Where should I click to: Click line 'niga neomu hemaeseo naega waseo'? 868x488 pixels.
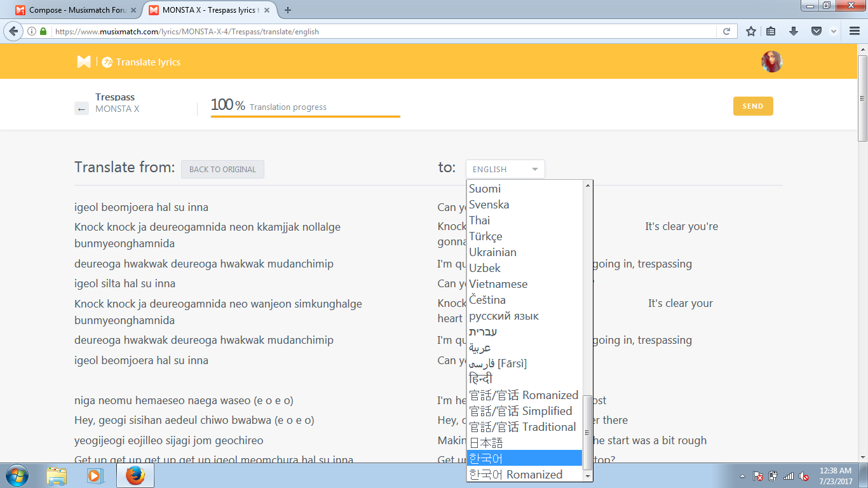[184, 400]
